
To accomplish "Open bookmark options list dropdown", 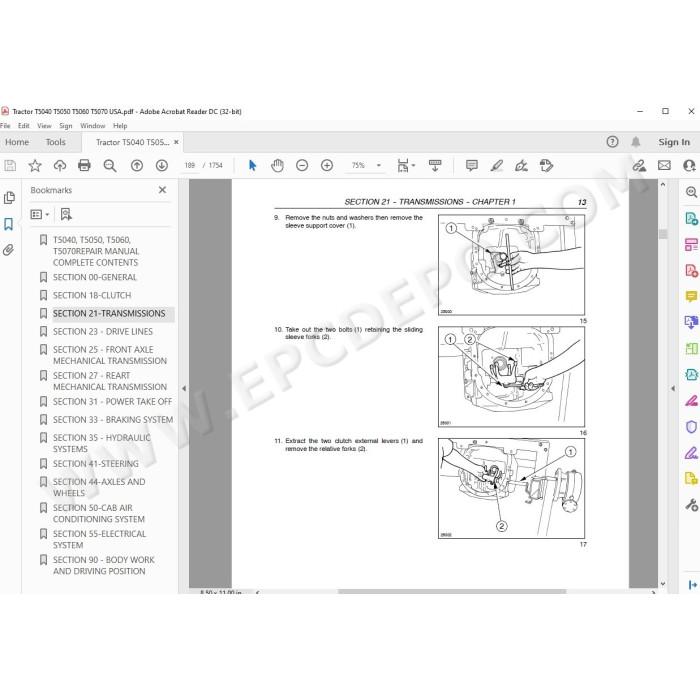I will (x=39, y=215).
